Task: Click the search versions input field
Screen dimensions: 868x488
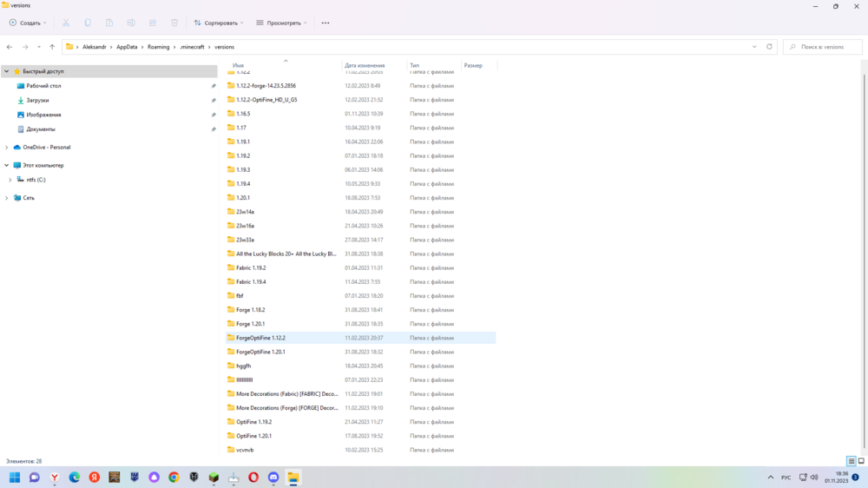Action: (823, 47)
